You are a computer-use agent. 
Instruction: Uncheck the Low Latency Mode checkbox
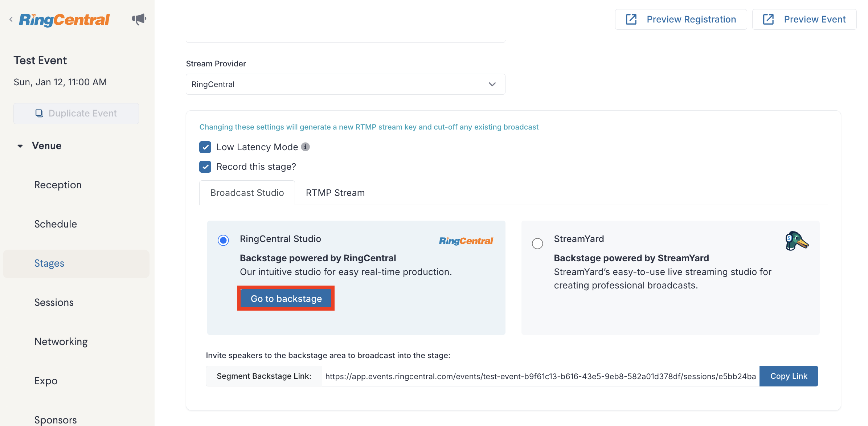(x=205, y=147)
